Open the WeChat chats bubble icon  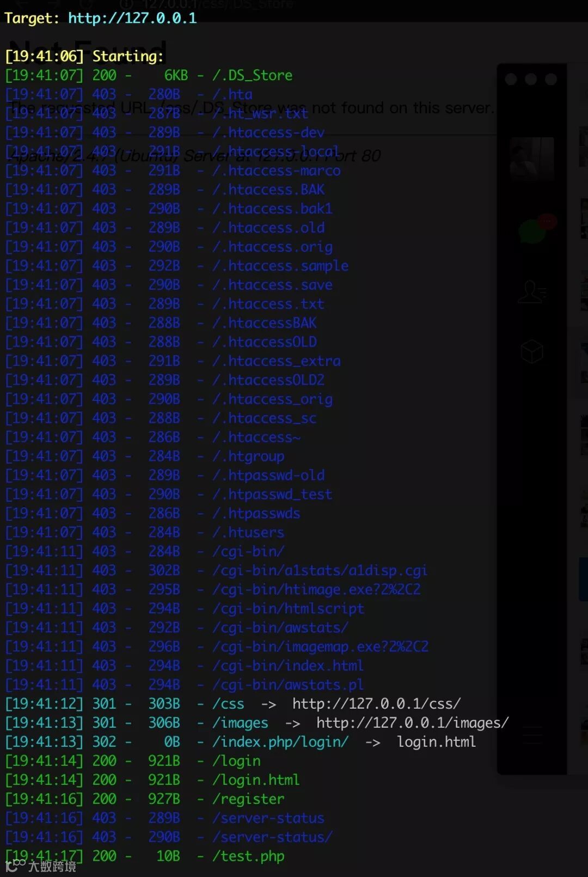(533, 232)
